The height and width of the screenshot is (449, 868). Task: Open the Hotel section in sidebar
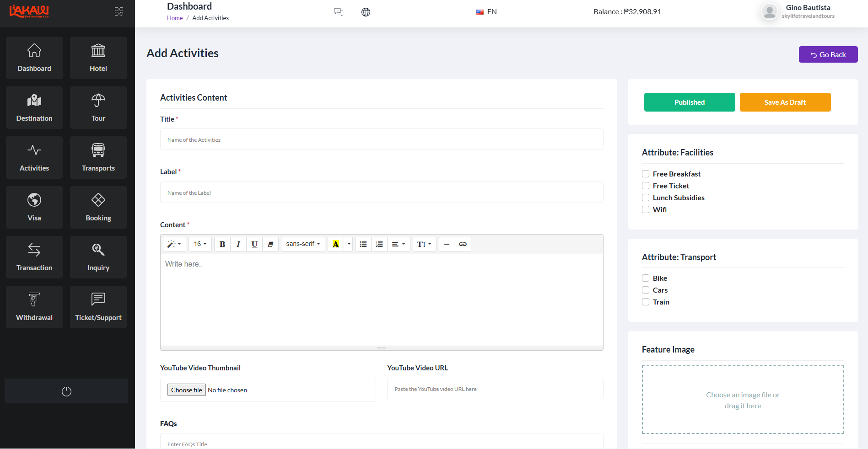click(98, 58)
